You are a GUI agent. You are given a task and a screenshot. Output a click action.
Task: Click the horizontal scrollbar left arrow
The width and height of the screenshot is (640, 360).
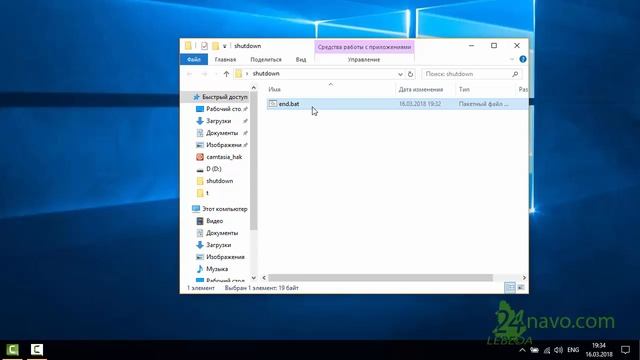click(x=264, y=278)
